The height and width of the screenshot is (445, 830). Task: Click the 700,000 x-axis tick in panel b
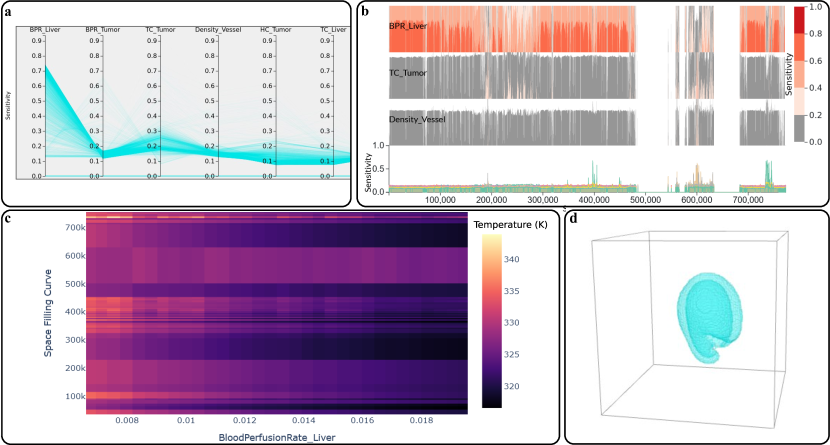[748, 200]
